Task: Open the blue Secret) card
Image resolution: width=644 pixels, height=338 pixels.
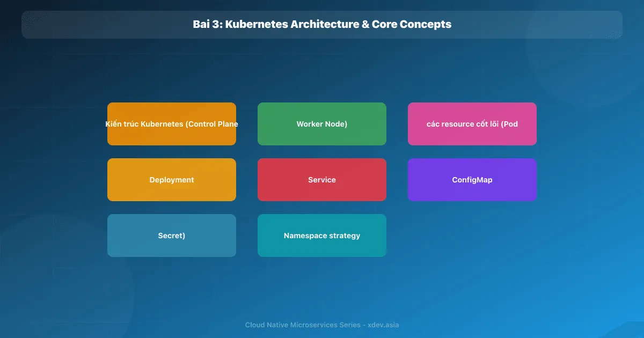Action: [x=172, y=236]
